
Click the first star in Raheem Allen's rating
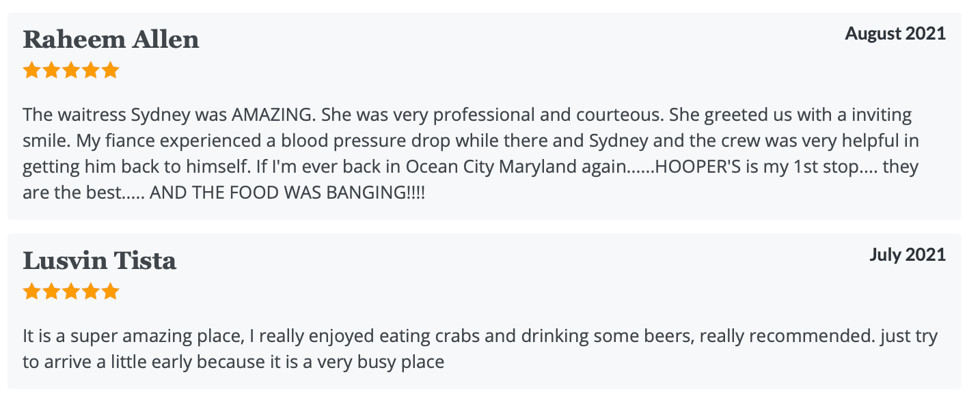tap(31, 70)
